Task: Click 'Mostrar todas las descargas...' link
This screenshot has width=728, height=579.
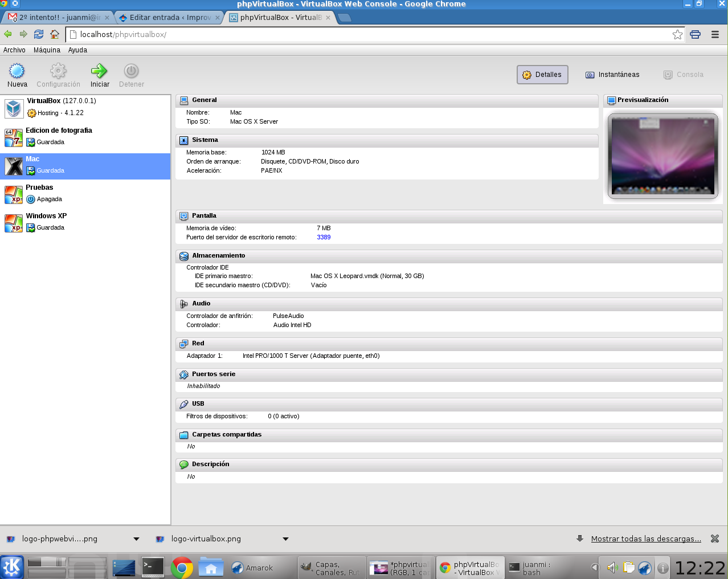Action: click(x=646, y=539)
